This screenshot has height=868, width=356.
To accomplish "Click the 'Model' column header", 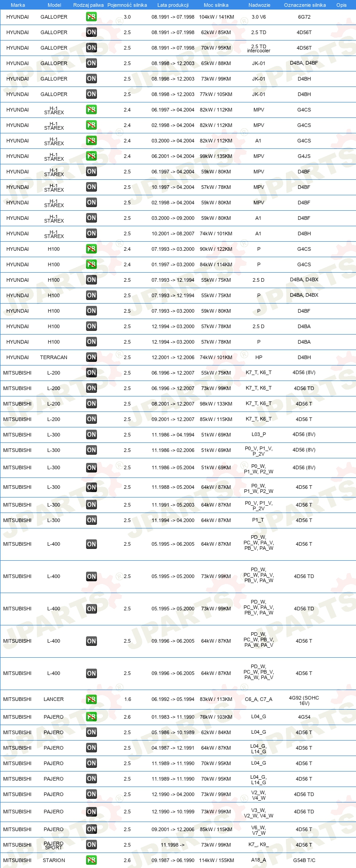I will tap(55, 5).
